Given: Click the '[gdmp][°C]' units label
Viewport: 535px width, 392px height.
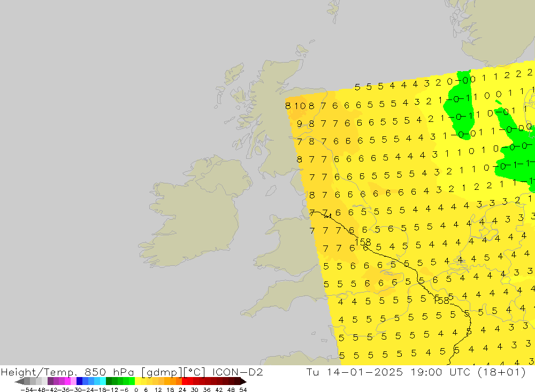Looking at the screenshot, I should click(173, 372).
